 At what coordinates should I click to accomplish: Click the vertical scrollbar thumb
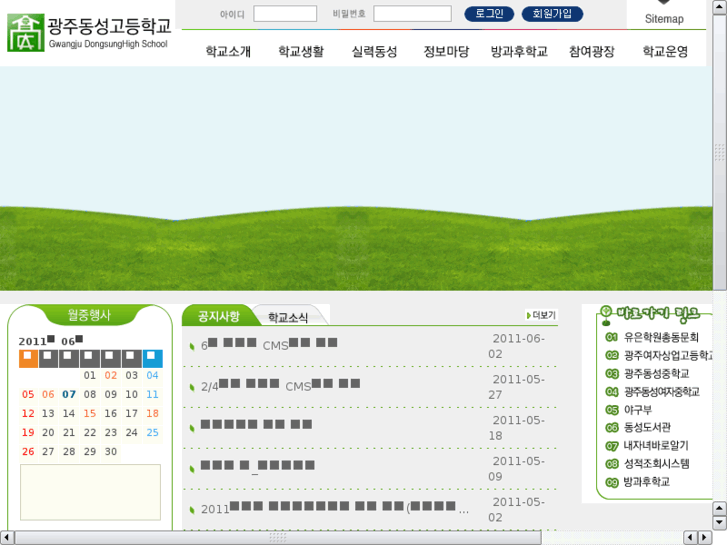[719, 152]
